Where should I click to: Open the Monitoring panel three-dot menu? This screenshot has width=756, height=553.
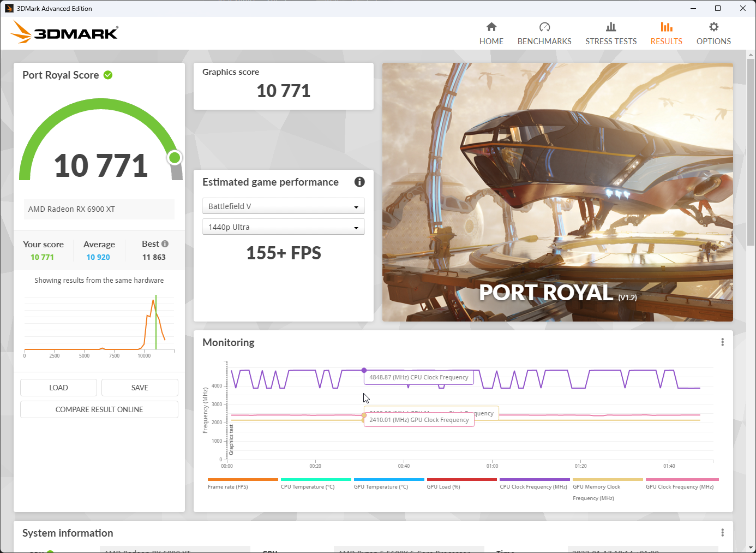[722, 342]
